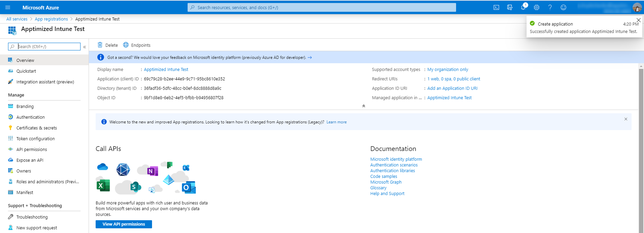
Task: Click the New support request icon
Action: 10,227
